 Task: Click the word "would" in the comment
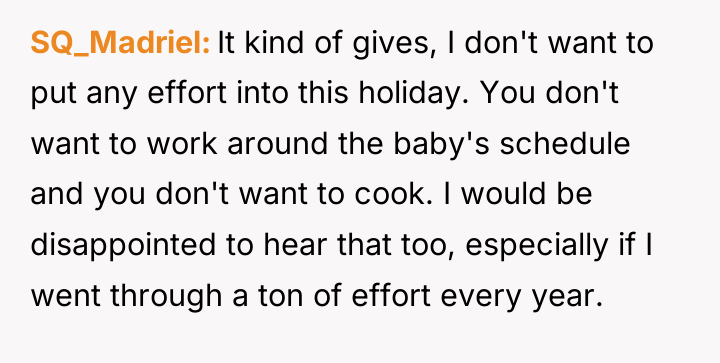click(503, 193)
